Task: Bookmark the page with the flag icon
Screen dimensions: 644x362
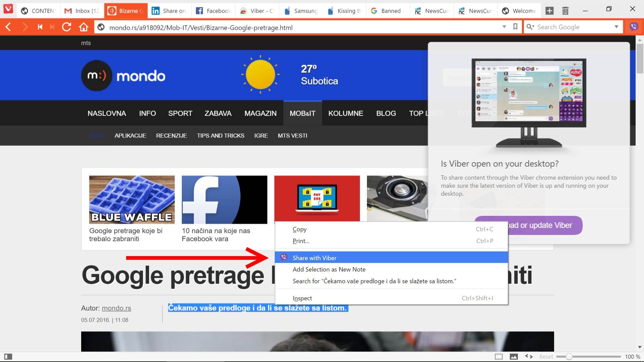Action: 516,27
